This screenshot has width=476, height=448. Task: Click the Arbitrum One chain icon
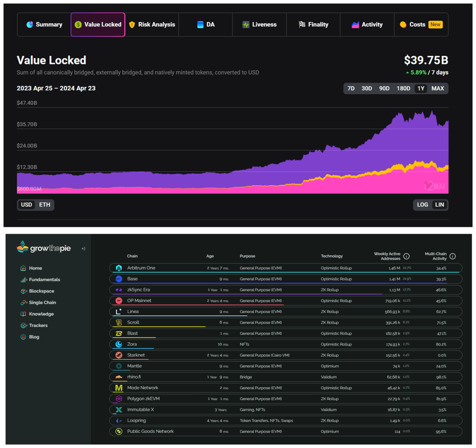coord(119,268)
